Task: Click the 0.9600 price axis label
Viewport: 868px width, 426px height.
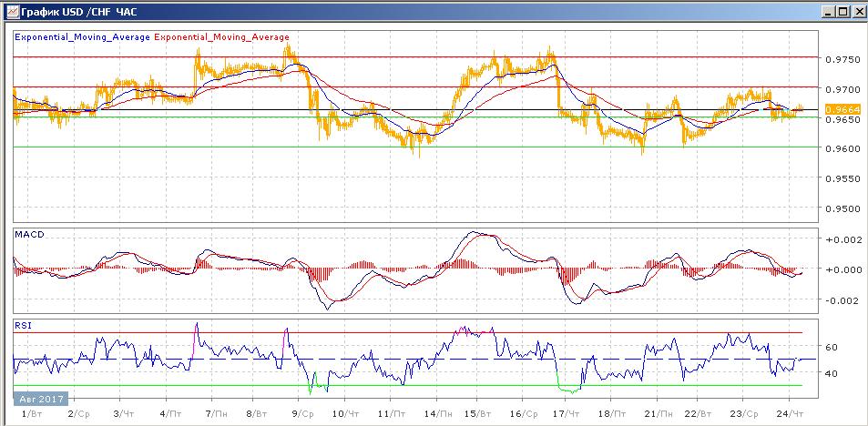Action: (x=842, y=148)
